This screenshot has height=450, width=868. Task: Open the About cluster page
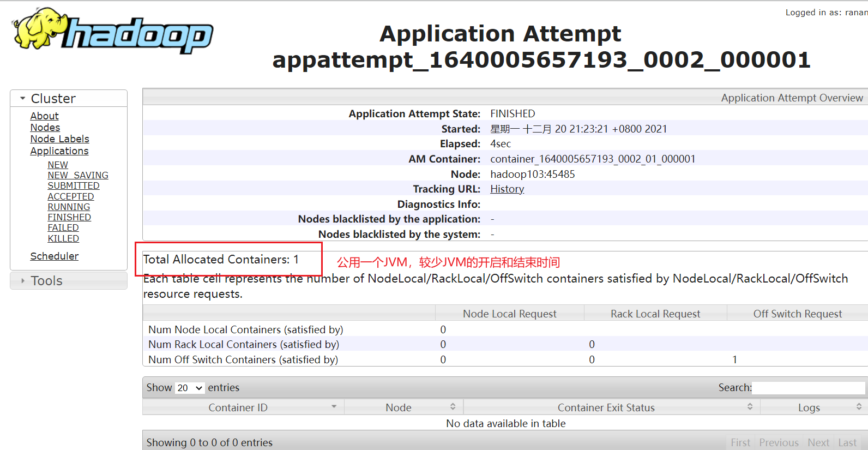coord(44,116)
